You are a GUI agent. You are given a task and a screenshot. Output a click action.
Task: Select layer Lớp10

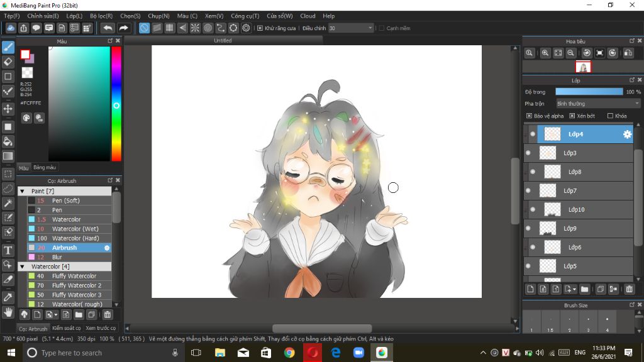click(x=579, y=210)
